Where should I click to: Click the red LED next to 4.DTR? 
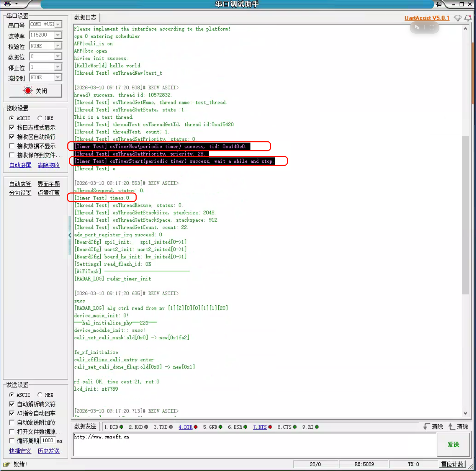click(196, 427)
